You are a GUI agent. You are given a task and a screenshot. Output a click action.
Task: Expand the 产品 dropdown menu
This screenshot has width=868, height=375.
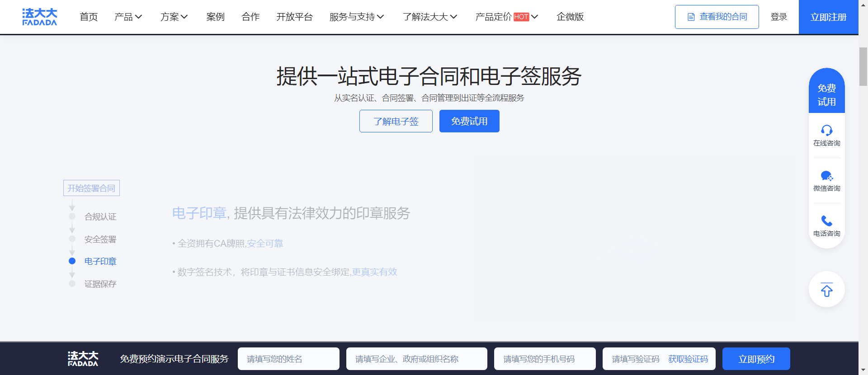click(x=128, y=17)
